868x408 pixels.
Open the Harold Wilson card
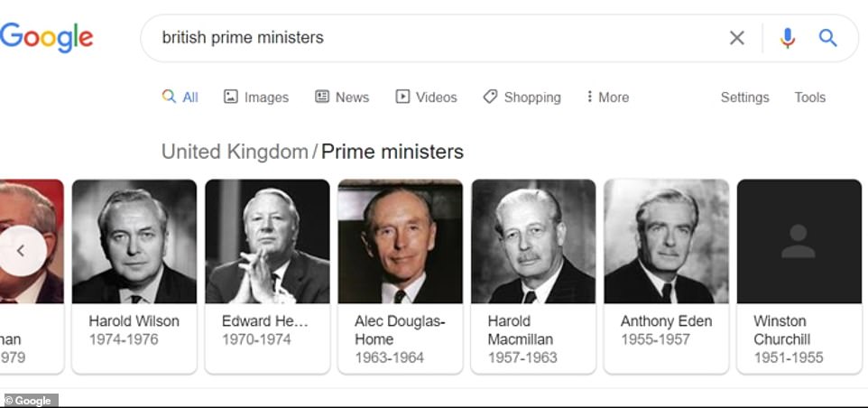click(134, 275)
